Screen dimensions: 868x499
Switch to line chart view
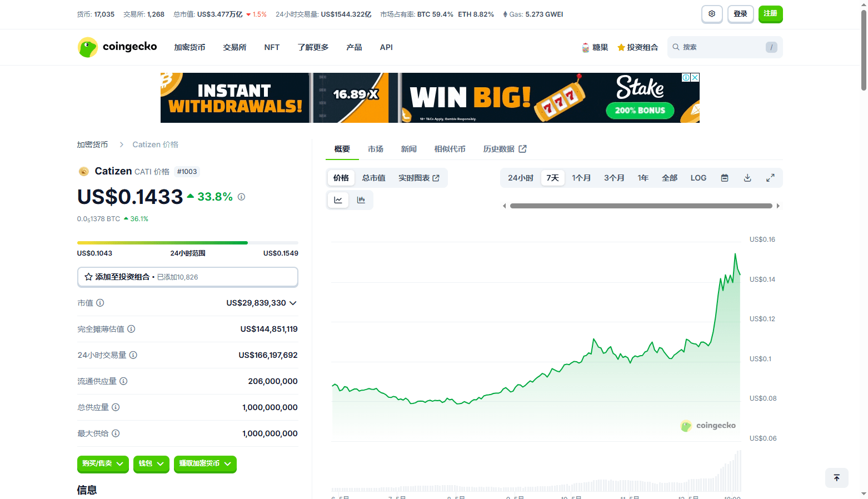pyautogui.click(x=338, y=200)
